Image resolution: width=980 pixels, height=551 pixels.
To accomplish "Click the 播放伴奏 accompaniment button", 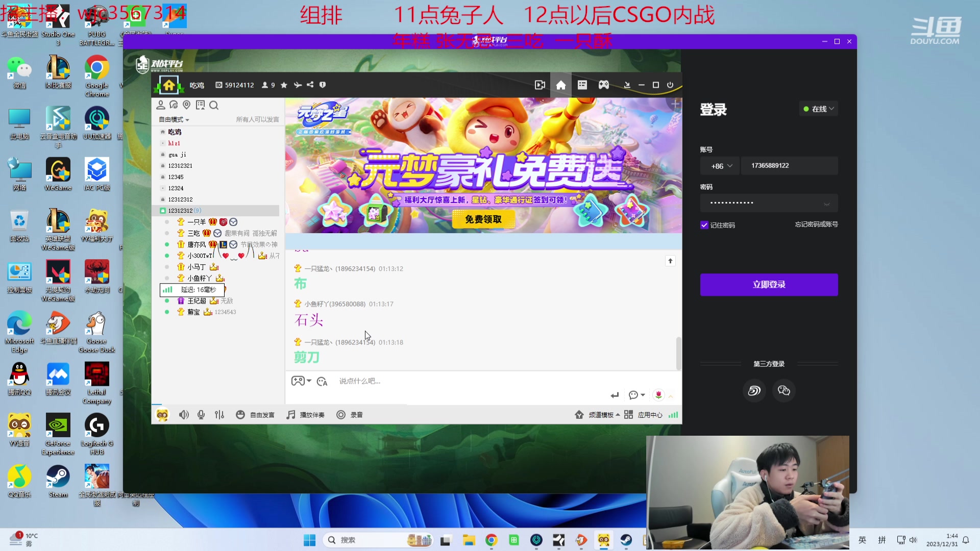I will point(306,415).
